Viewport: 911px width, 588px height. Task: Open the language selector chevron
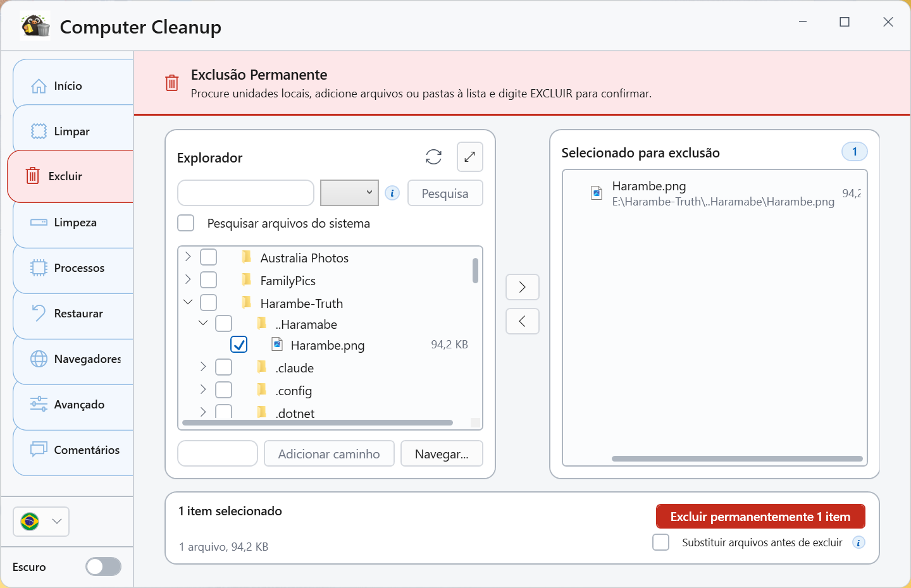pos(57,522)
